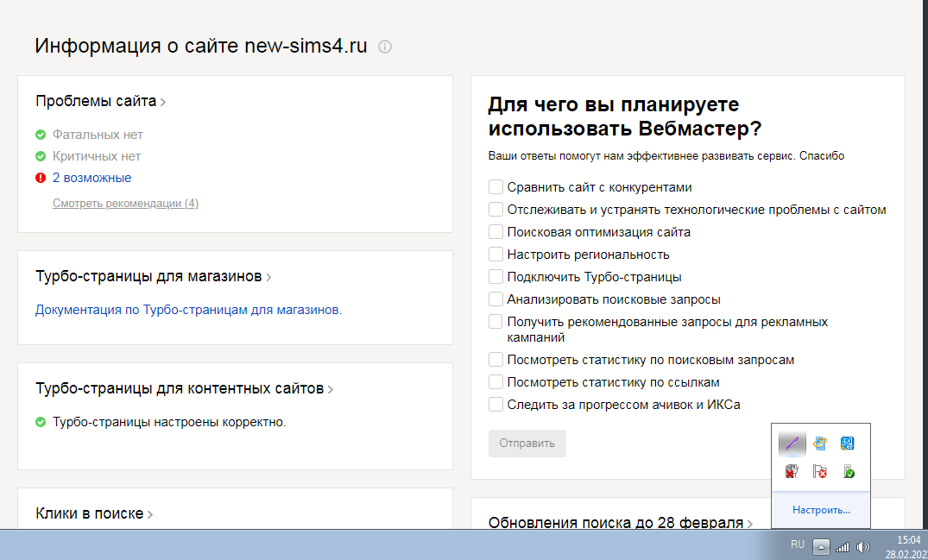Screen dimensions: 928x560
Task: Select the Настроить региональность checkbox
Action: [496, 254]
